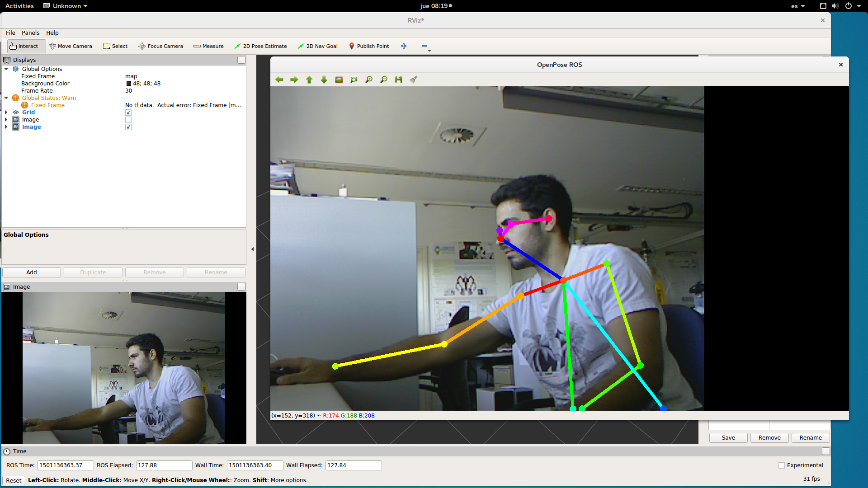Click the Add display button

point(32,272)
